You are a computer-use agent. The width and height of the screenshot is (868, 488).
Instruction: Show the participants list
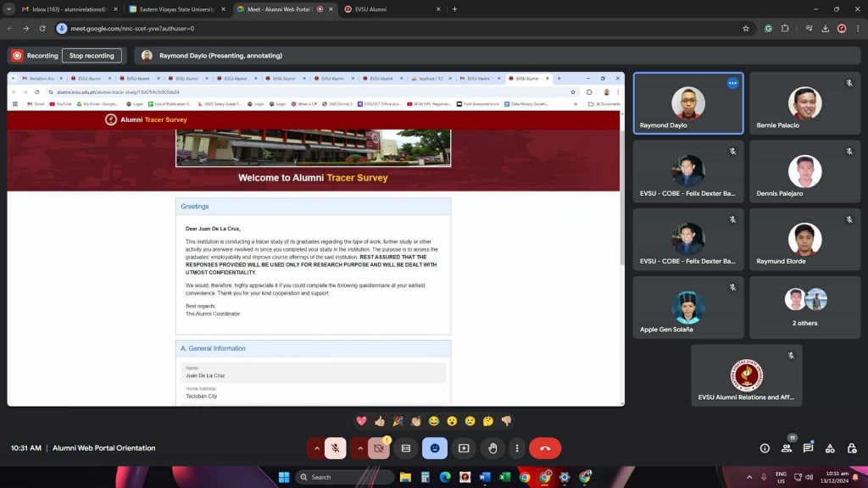tap(787, 448)
